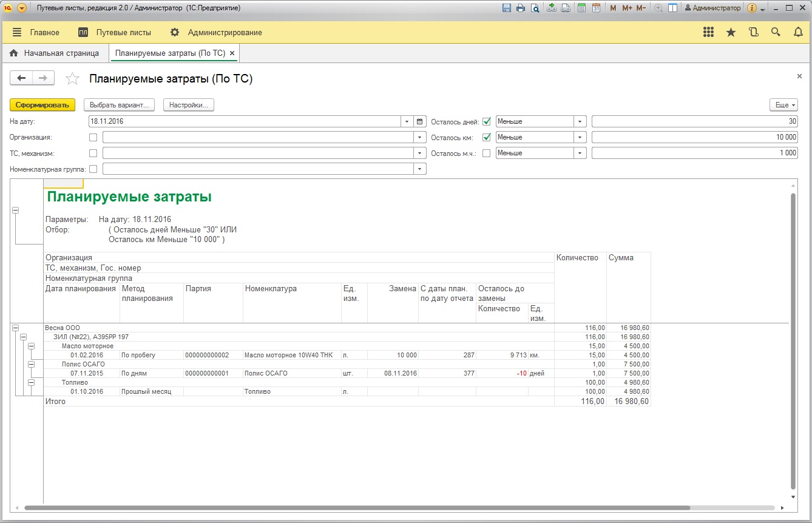
Task: Click the vertical scrollbar of report
Action: [793, 340]
